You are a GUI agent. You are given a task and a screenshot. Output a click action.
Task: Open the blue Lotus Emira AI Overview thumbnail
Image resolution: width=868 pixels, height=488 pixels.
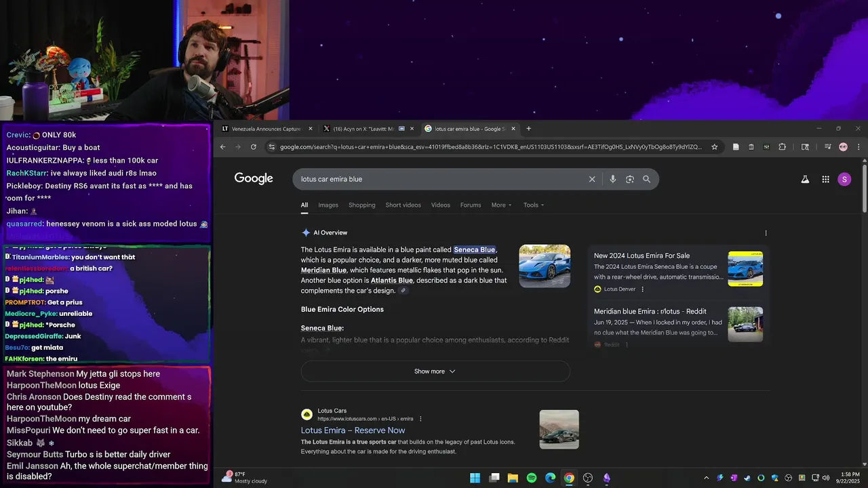(x=545, y=266)
